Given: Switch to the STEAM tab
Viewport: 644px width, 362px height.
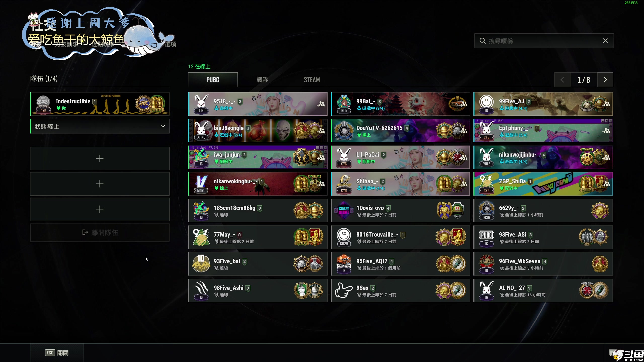Looking at the screenshot, I should pos(312,80).
